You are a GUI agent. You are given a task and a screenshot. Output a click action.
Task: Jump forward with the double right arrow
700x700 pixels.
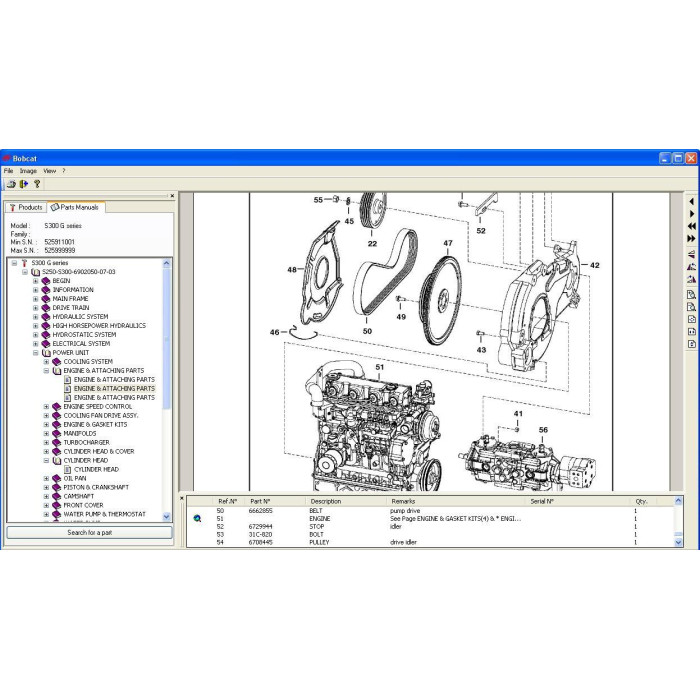(x=692, y=239)
